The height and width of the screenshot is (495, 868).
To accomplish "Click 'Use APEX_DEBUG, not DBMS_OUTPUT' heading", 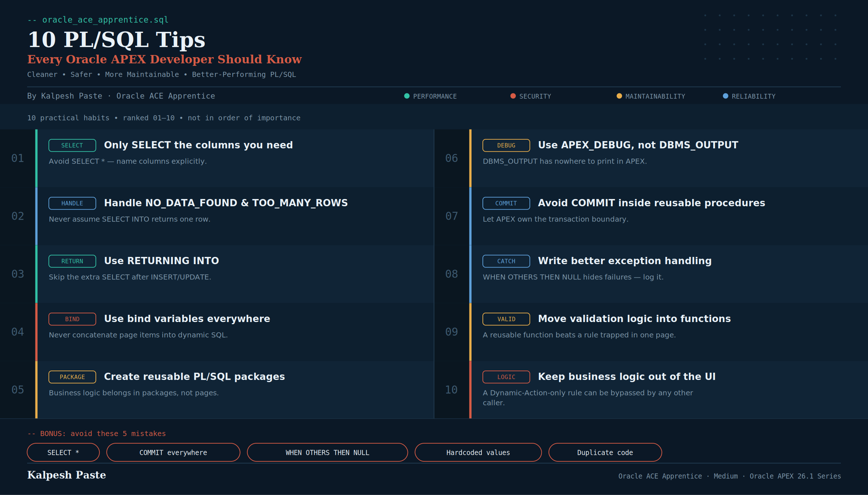I will [x=638, y=145].
